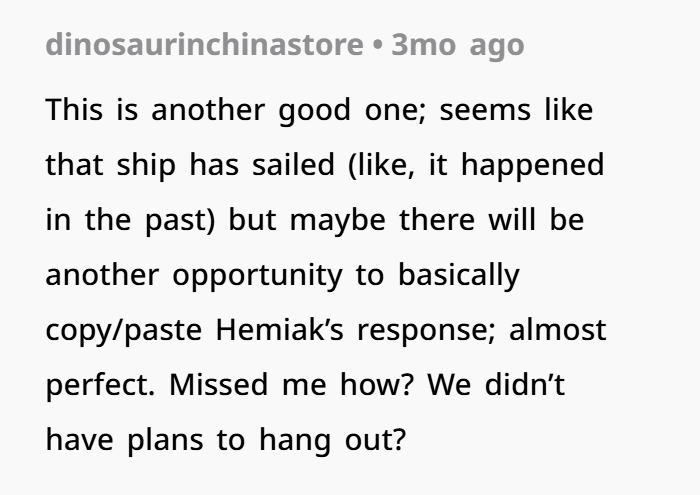Click the word 'basically' in the comment
700x495 pixels.
pos(459,276)
